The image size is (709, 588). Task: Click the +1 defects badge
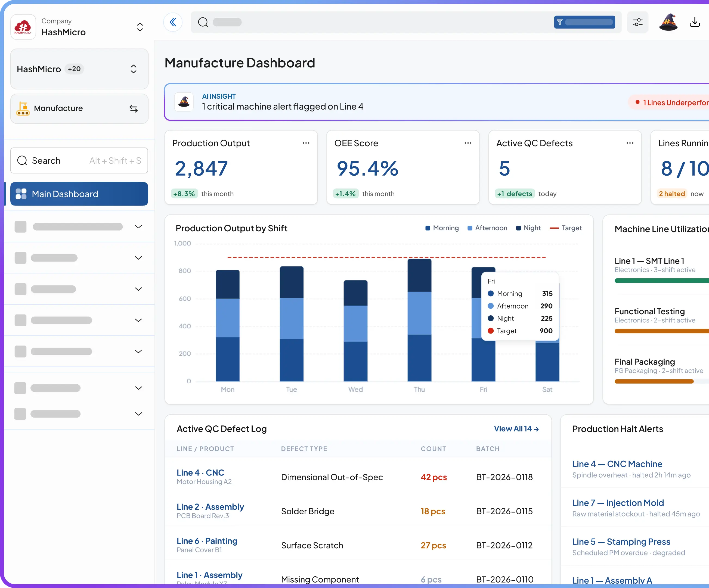515,194
